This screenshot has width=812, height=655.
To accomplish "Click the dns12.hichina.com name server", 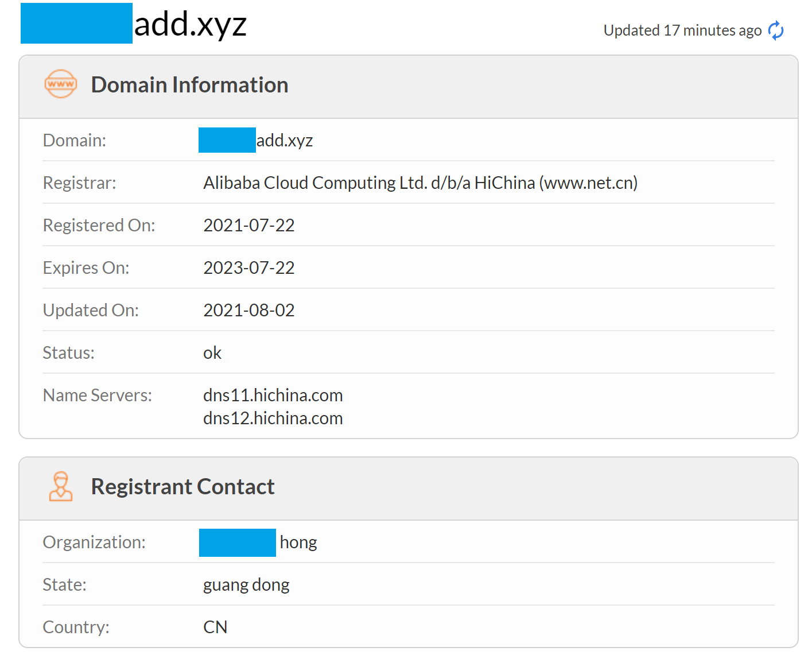I will [273, 418].
